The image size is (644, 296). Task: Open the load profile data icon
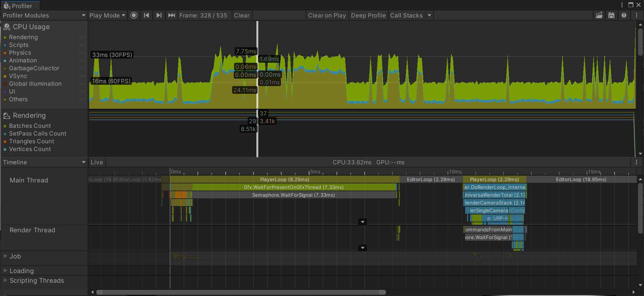[599, 15]
